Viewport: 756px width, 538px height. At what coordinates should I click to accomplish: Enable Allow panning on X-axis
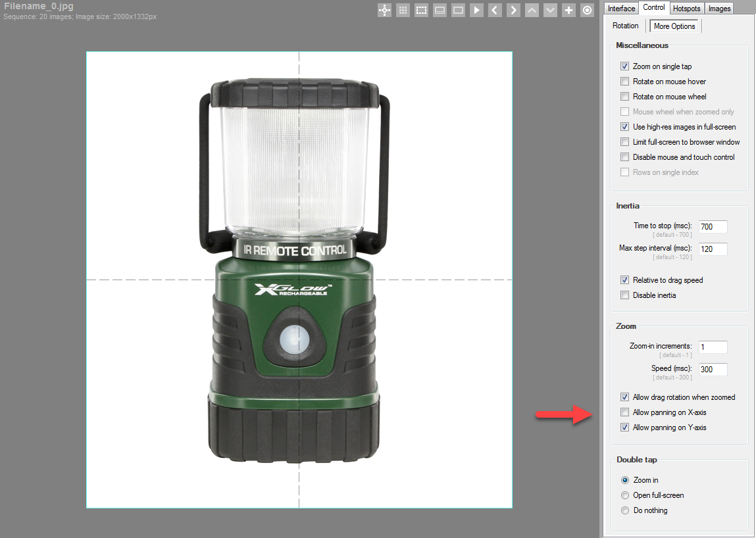(x=625, y=412)
